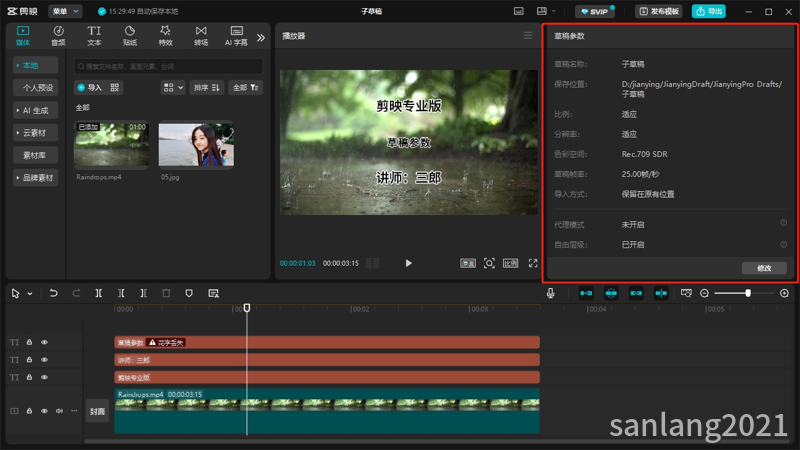Click the grid icon beside 导入
The height and width of the screenshot is (450, 800).
click(x=115, y=88)
